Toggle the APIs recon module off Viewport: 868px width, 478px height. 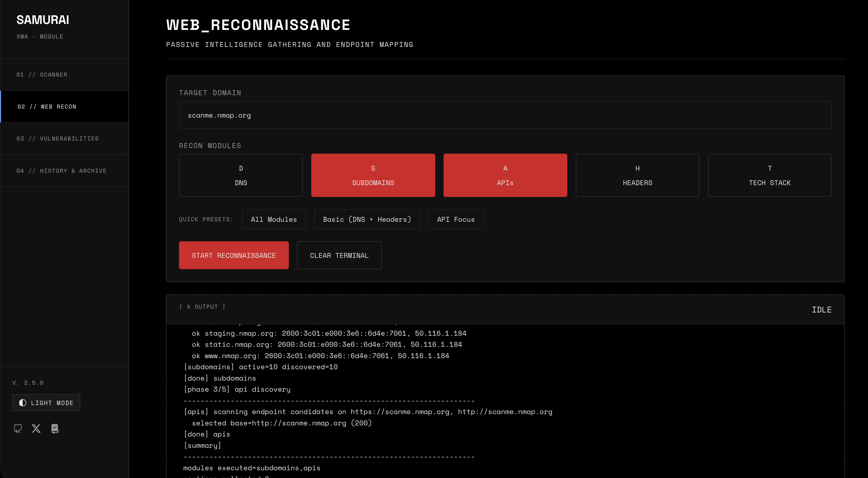click(505, 175)
